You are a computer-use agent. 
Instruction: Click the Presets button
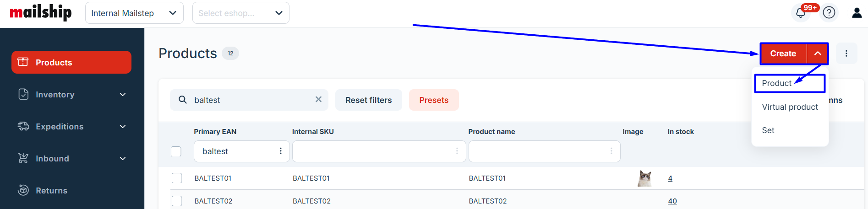pyautogui.click(x=433, y=100)
